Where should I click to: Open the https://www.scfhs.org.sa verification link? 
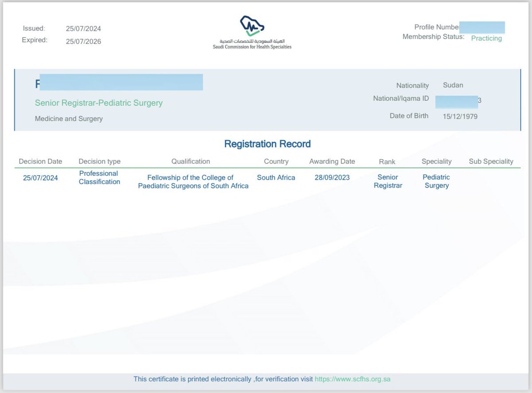click(353, 379)
